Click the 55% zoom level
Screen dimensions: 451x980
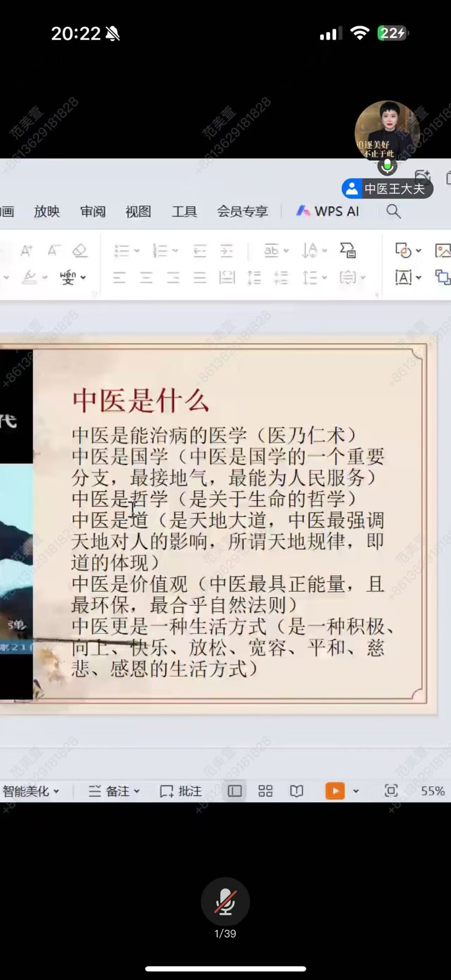432,791
